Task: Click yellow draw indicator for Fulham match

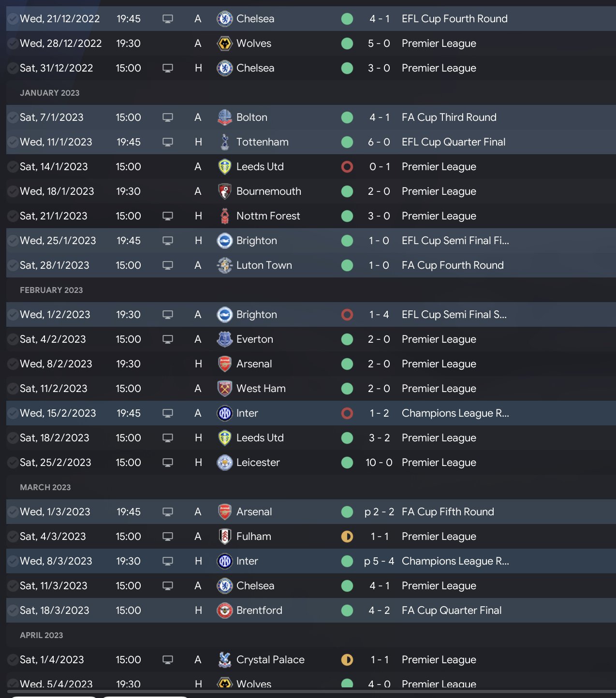Action: click(x=347, y=537)
